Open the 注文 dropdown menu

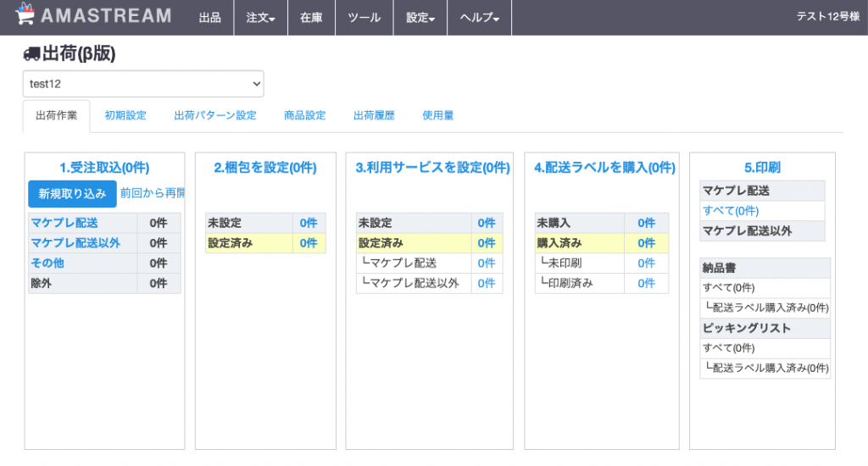[x=261, y=18]
